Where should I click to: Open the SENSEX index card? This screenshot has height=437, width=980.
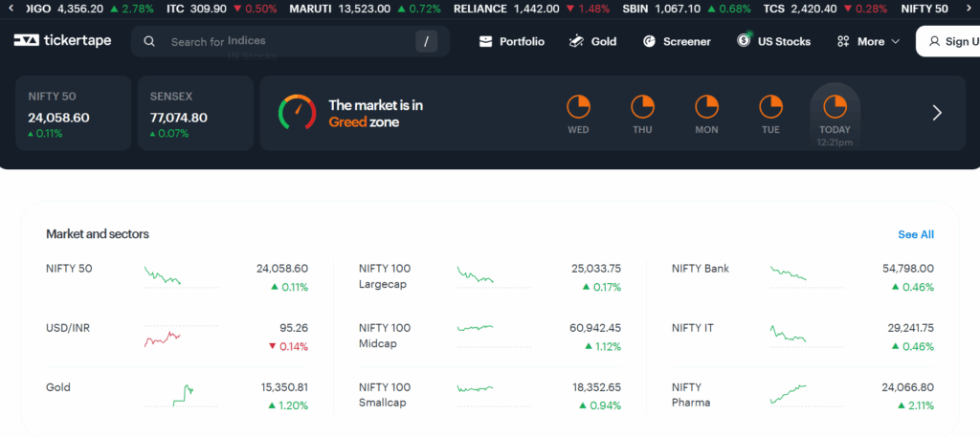tap(195, 113)
